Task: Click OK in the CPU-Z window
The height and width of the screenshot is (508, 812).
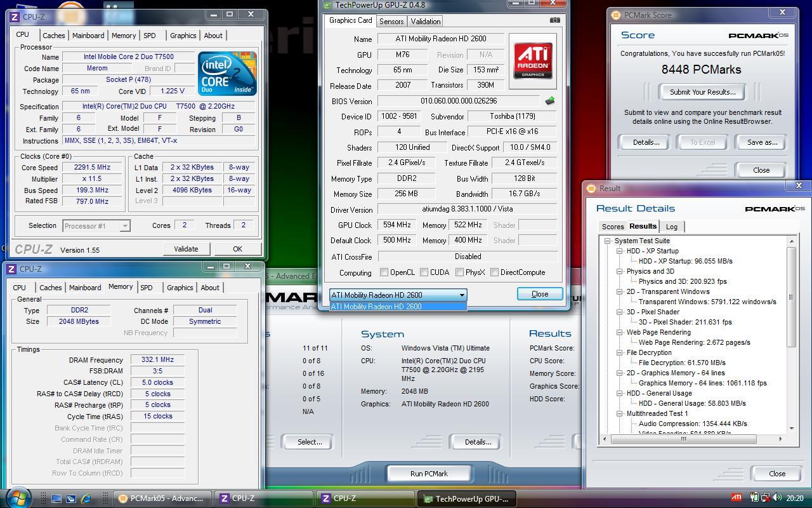Action: tap(237, 249)
